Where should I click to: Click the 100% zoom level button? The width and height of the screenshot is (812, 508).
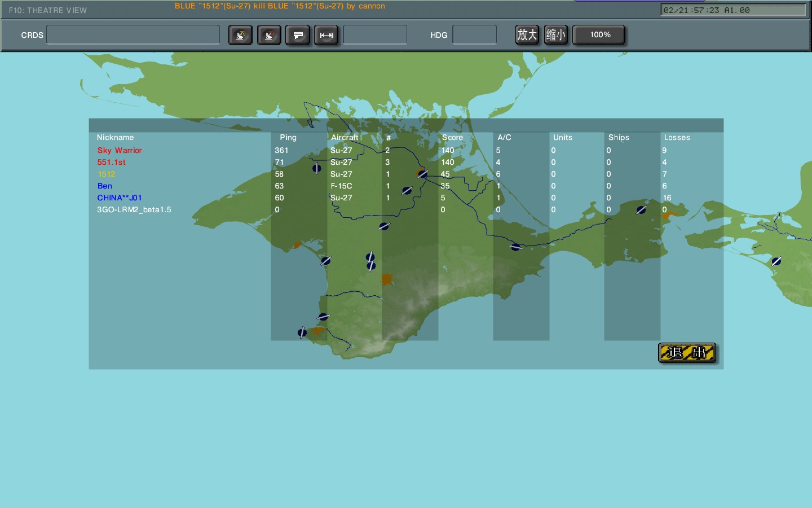pyautogui.click(x=598, y=34)
